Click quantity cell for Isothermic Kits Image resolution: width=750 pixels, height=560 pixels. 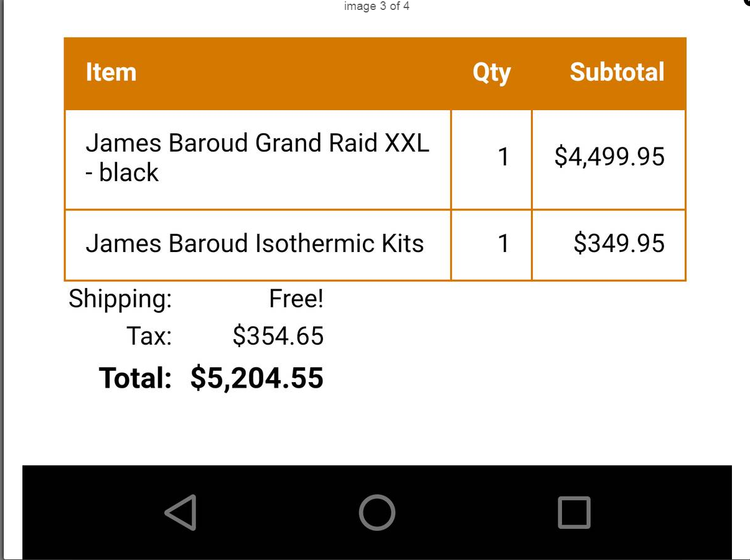tap(491, 245)
